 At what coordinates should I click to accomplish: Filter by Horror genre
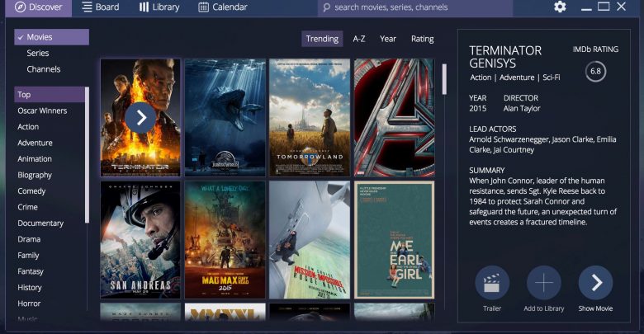pyautogui.click(x=29, y=303)
